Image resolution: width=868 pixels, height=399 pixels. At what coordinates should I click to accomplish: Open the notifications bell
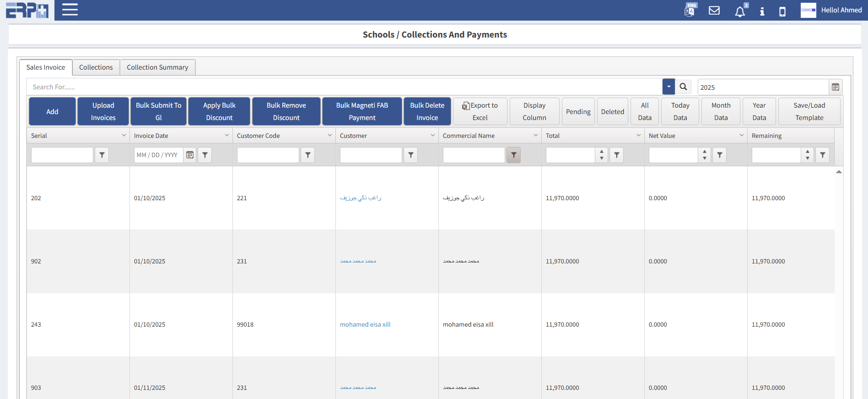(x=739, y=11)
